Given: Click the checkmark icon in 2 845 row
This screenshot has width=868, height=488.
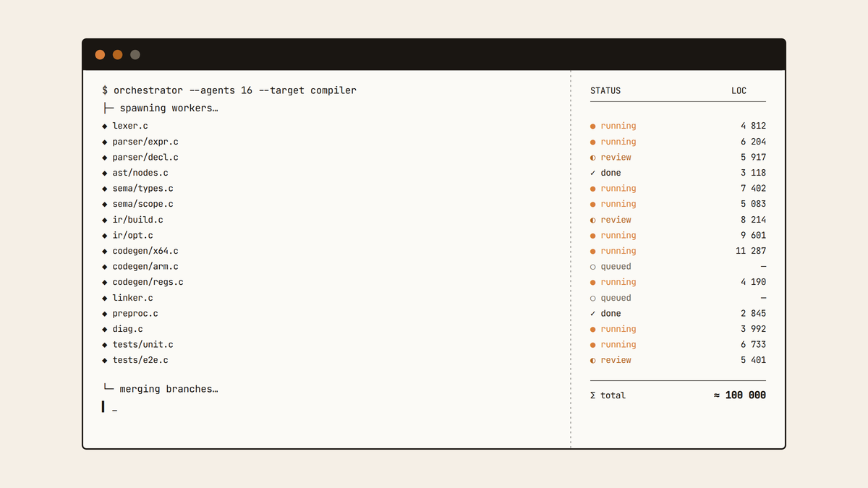Looking at the screenshot, I should pos(593,314).
